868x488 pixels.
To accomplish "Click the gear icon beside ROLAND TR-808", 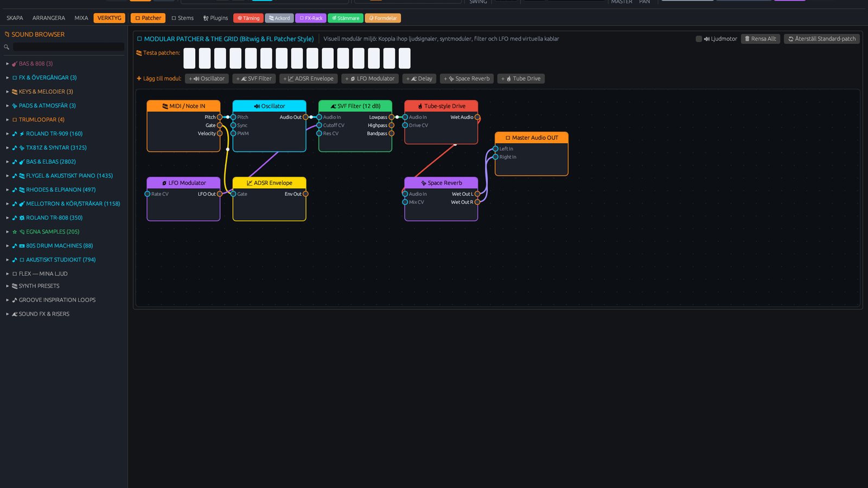I will point(22,218).
